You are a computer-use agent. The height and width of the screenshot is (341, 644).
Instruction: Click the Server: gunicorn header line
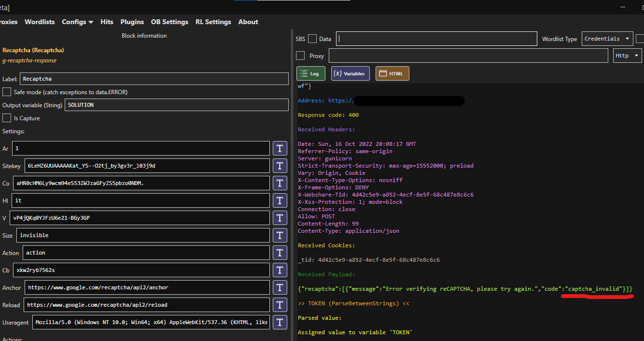(325, 158)
